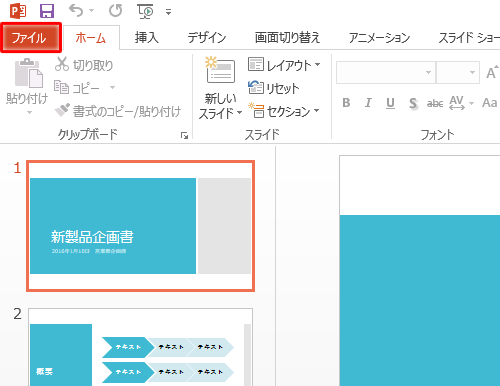Click 切り取り scissors button
500x386 pixels.
click(84, 65)
